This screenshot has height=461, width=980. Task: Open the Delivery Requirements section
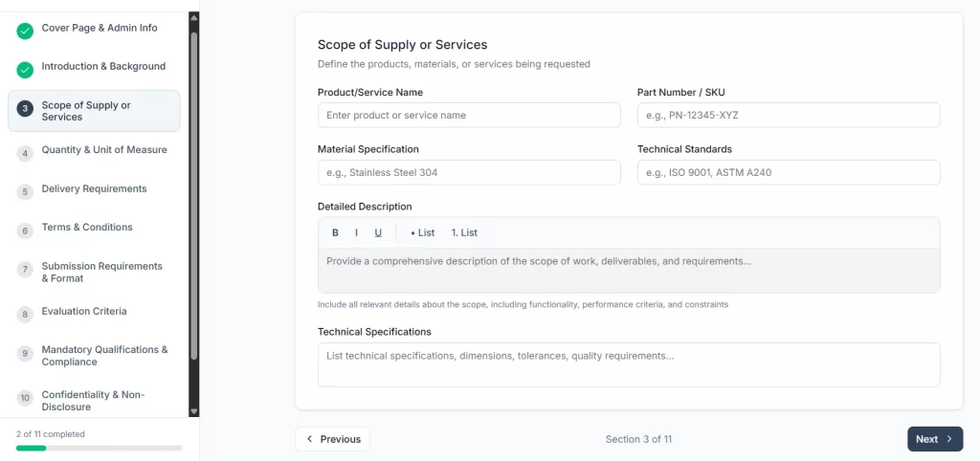click(94, 189)
